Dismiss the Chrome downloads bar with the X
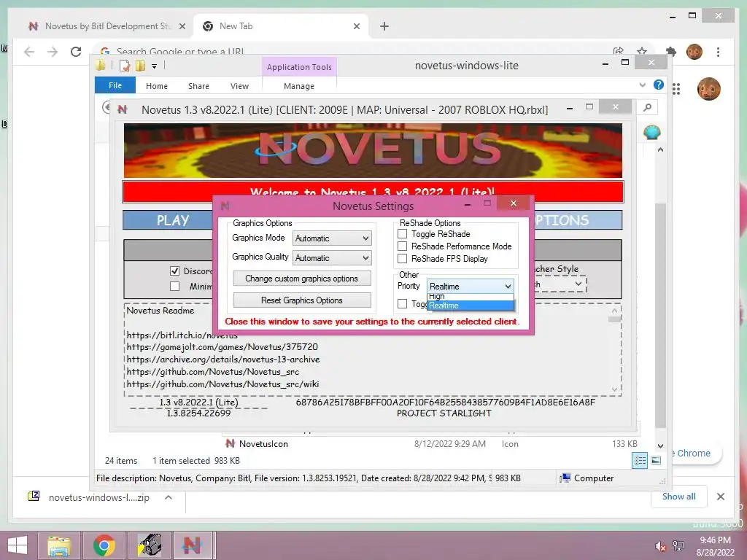This screenshot has width=747, height=560. click(x=720, y=497)
